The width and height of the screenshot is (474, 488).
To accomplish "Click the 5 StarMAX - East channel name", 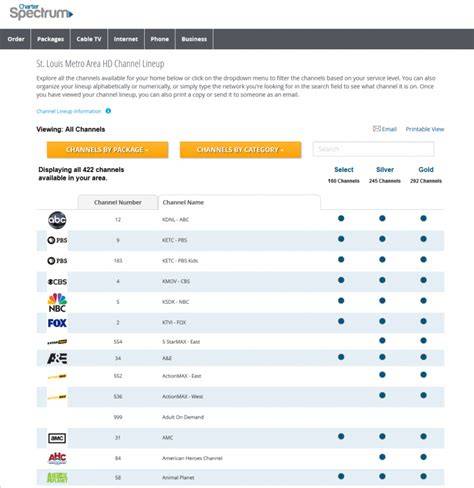I will coord(181,342).
